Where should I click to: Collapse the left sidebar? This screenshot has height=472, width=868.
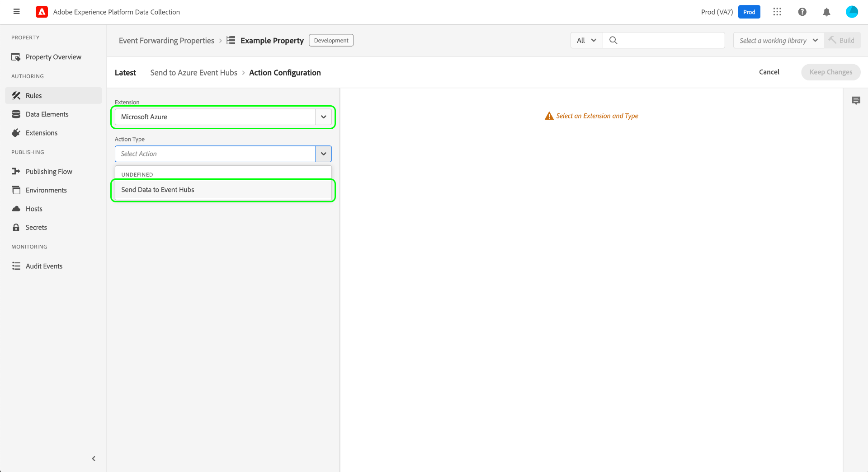94,458
